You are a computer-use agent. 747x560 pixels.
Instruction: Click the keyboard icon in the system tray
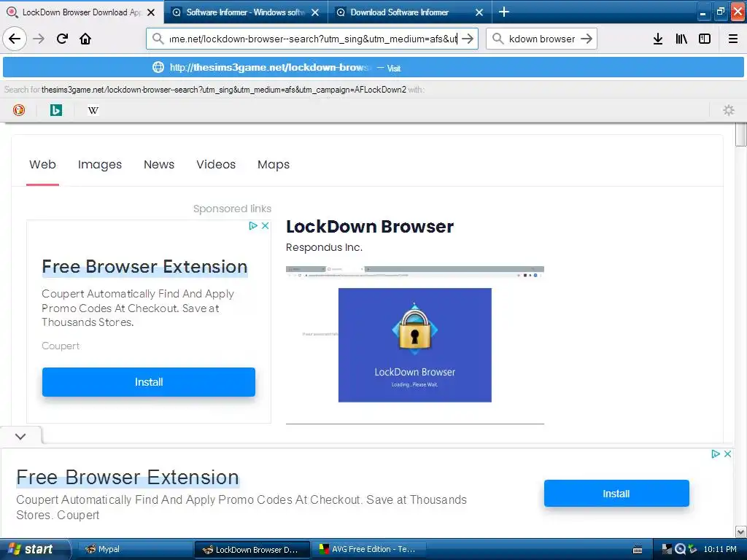point(638,550)
